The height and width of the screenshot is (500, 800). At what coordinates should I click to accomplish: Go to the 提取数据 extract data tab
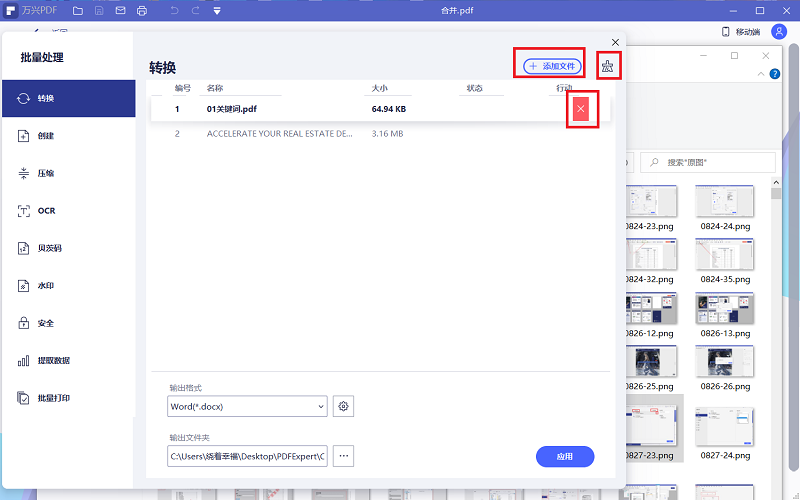coord(53,360)
